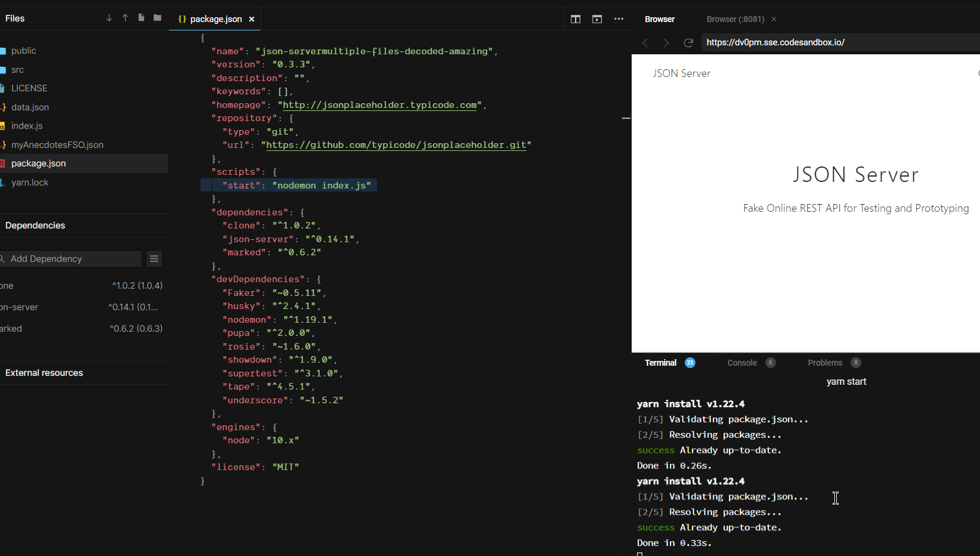Viewport: 980px width, 556px height.
Task: Click the clone ^1.0.2 dependency row
Action: coord(84,286)
